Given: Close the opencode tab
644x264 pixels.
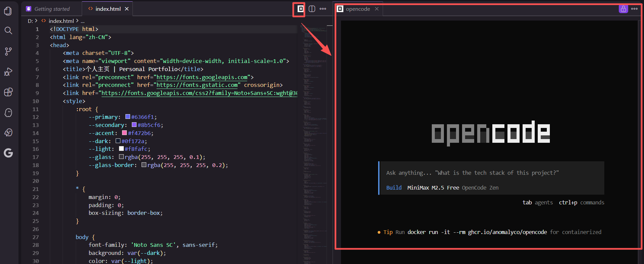Looking at the screenshot, I should pyautogui.click(x=377, y=9).
